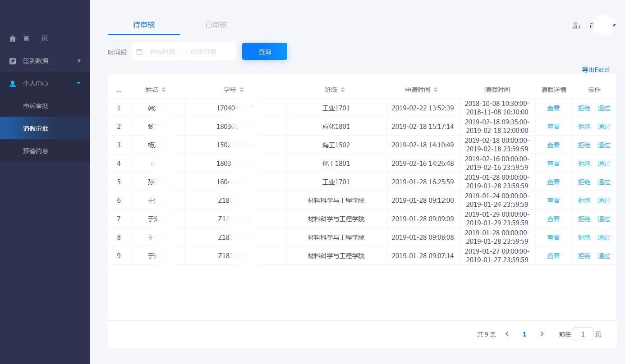Screen dimensions: 625x364
Task: Open 预警消息 in the sidebar
Action: [x=36, y=151]
